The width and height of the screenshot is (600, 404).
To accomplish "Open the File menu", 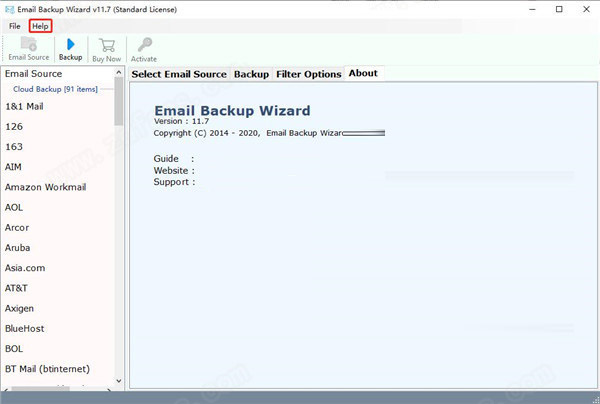I will (x=15, y=25).
